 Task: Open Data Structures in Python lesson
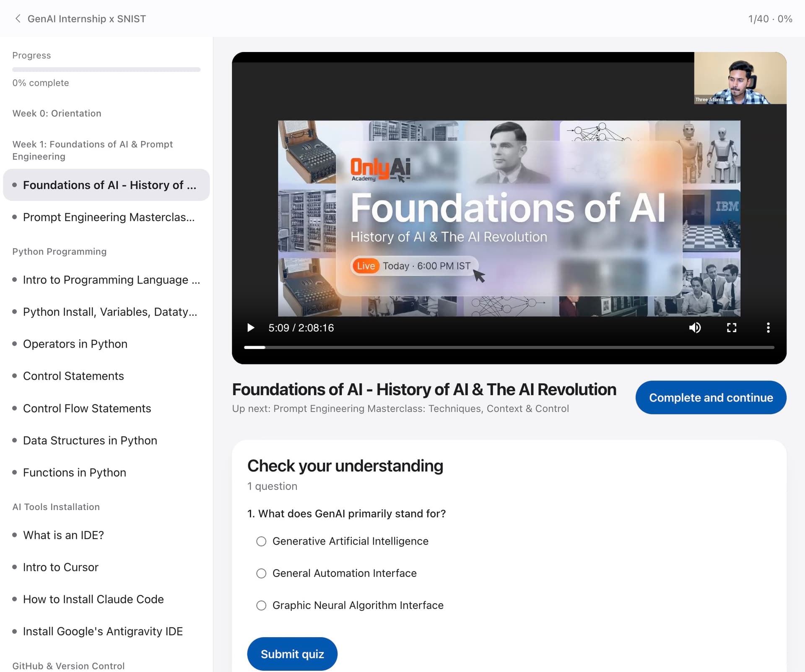click(106, 440)
